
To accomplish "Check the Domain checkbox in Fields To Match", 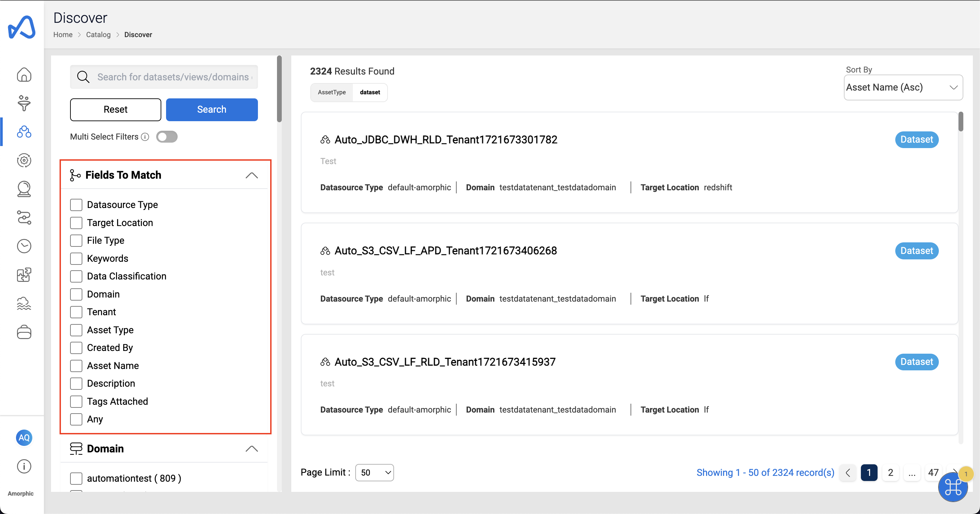I will click(77, 294).
